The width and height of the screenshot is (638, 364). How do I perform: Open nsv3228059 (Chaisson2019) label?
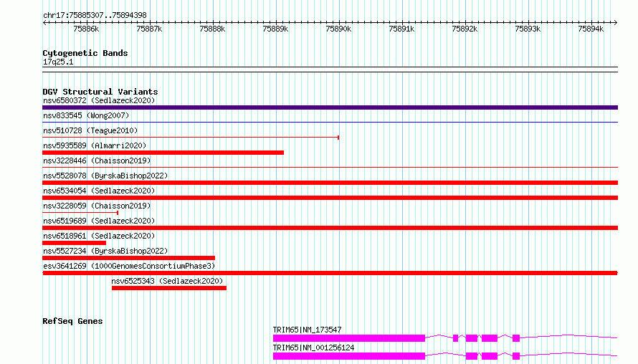[x=97, y=206]
